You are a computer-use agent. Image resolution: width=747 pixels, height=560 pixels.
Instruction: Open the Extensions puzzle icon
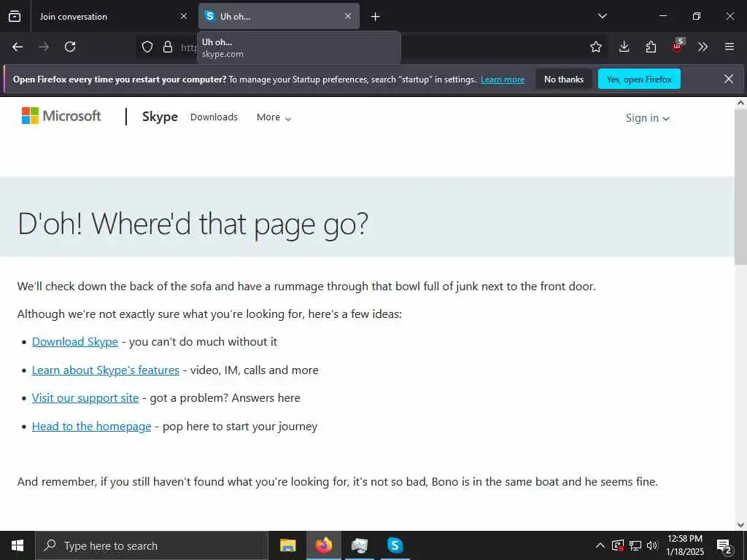click(651, 47)
